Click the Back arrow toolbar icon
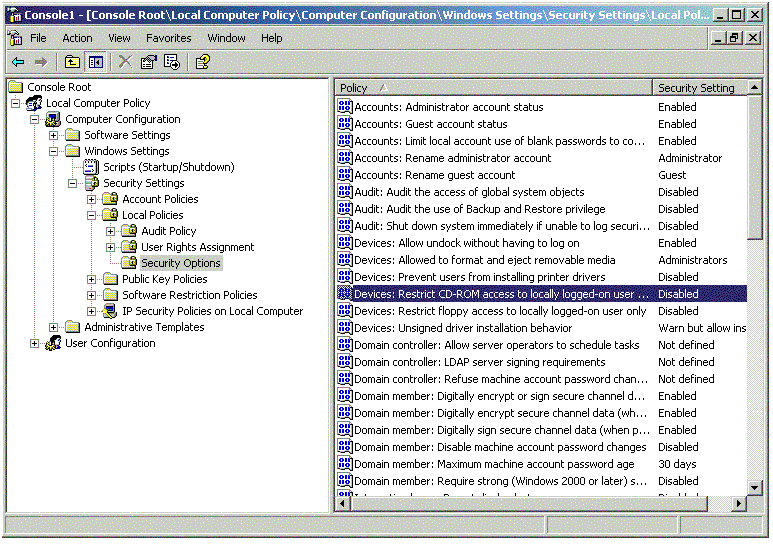 (x=18, y=62)
